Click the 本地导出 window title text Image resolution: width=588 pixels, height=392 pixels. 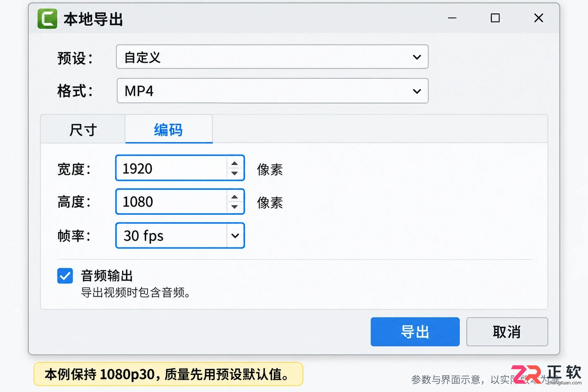click(94, 19)
